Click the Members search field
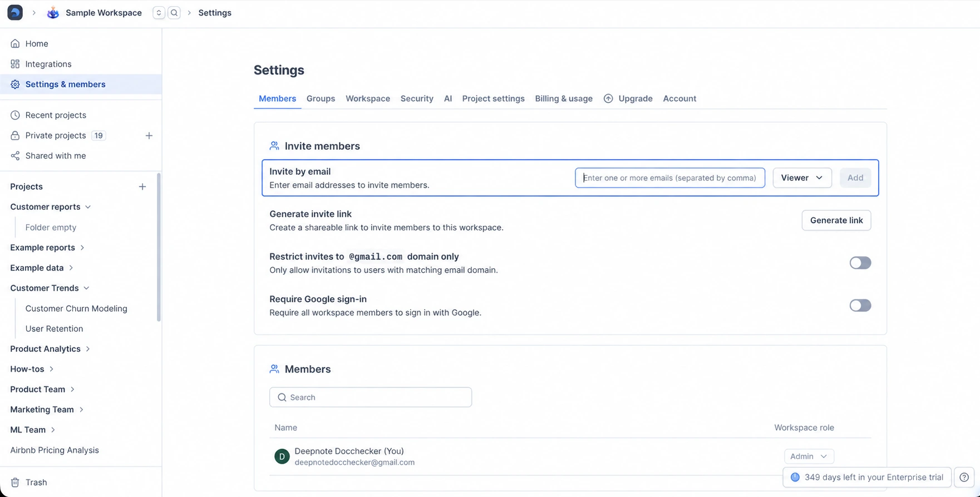 tap(371, 397)
